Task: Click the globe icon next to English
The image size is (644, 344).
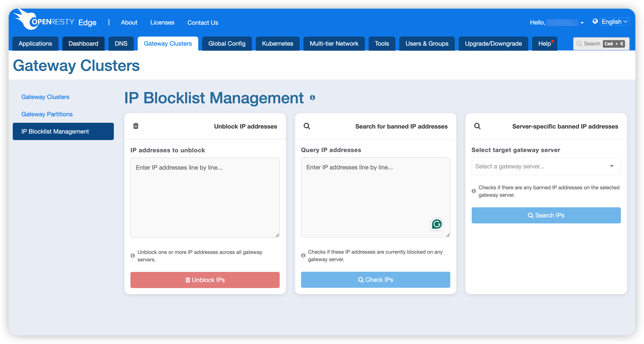Action: [595, 21]
